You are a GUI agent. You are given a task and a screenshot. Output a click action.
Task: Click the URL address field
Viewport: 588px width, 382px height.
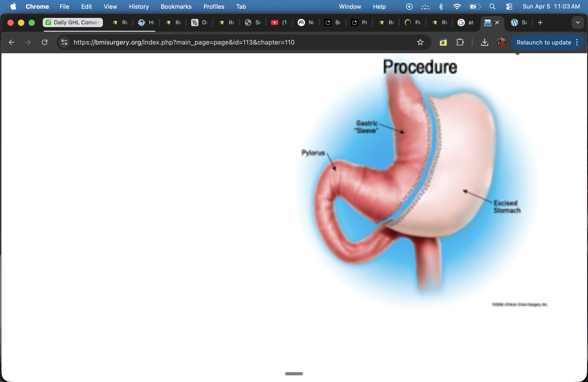(x=222, y=42)
